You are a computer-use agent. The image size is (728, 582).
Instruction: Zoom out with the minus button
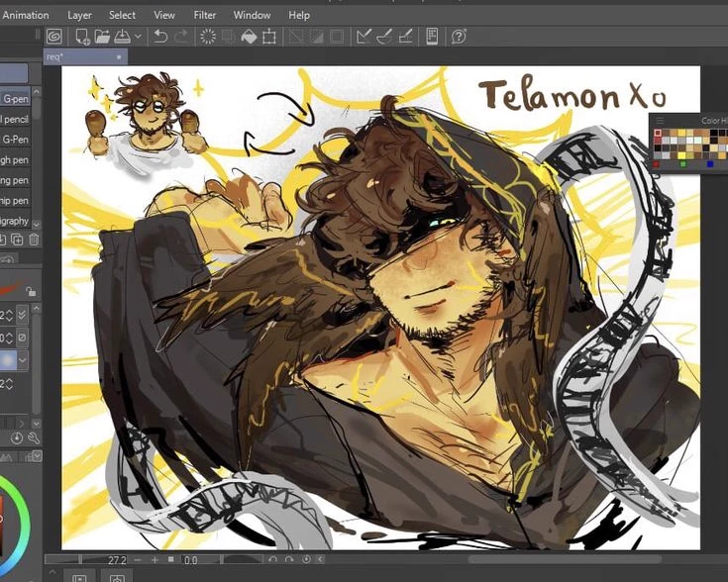pos(138,559)
